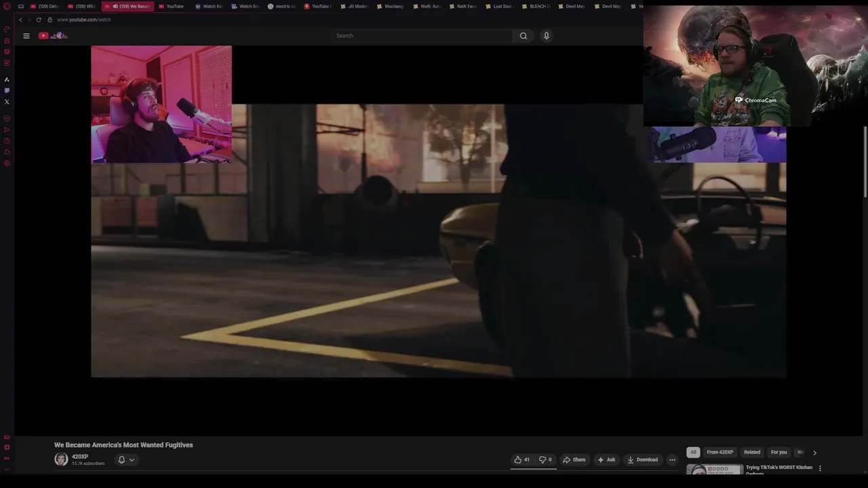This screenshot has height=488, width=868.
Task: Select the 'All' filter chip
Action: tap(693, 452)
